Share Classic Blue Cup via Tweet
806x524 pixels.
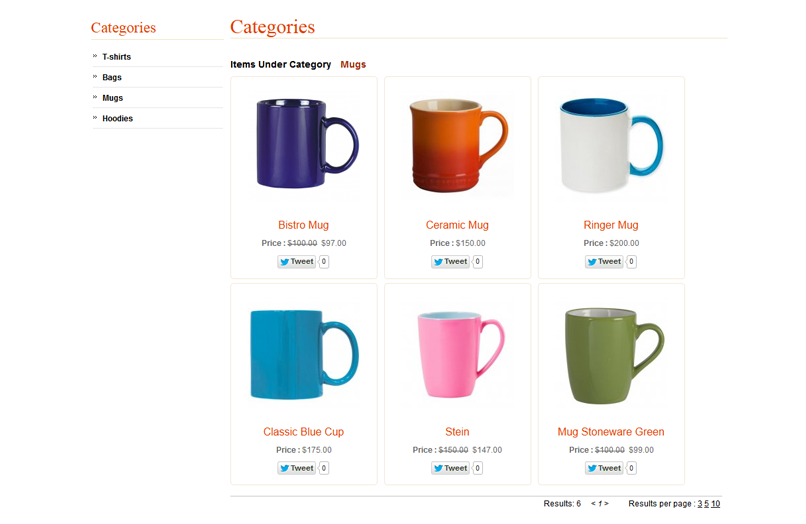[x=296, y=468]
